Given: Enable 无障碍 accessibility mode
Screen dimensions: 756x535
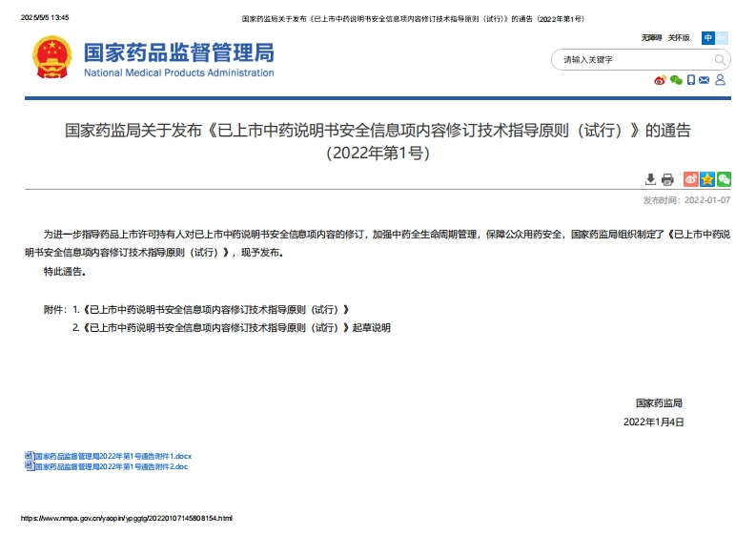Looking at the screenshot, I should [x=651, y=38].
